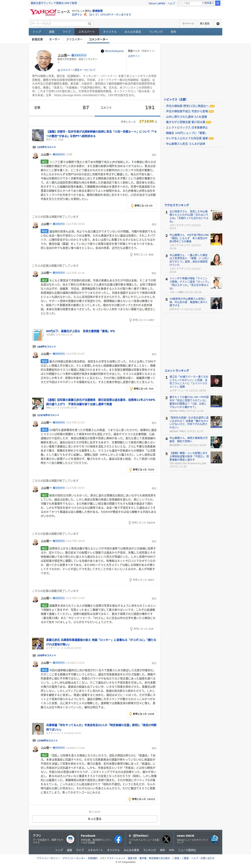Open the 公式サイト link

coord(134,56)
